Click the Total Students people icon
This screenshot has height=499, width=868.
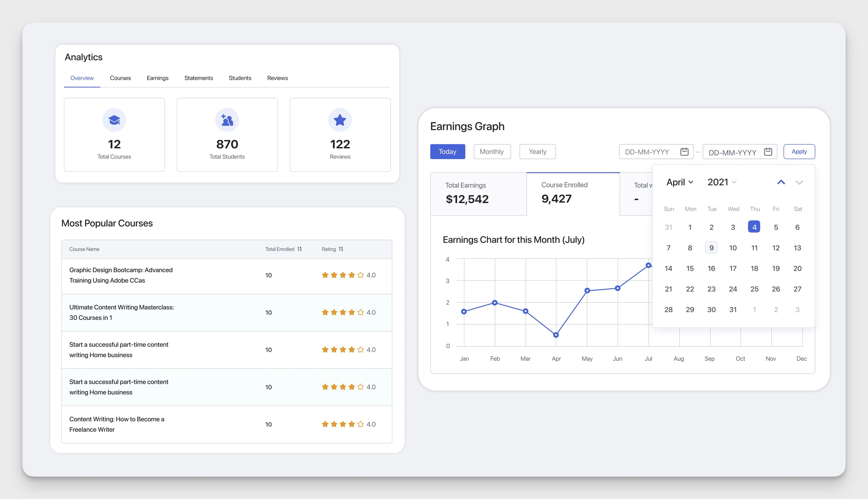(x=227, y=120)
